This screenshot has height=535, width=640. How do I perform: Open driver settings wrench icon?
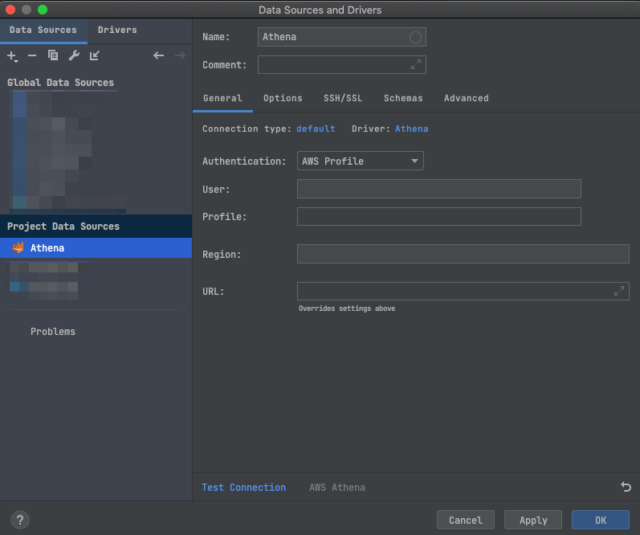coord(74,55)
